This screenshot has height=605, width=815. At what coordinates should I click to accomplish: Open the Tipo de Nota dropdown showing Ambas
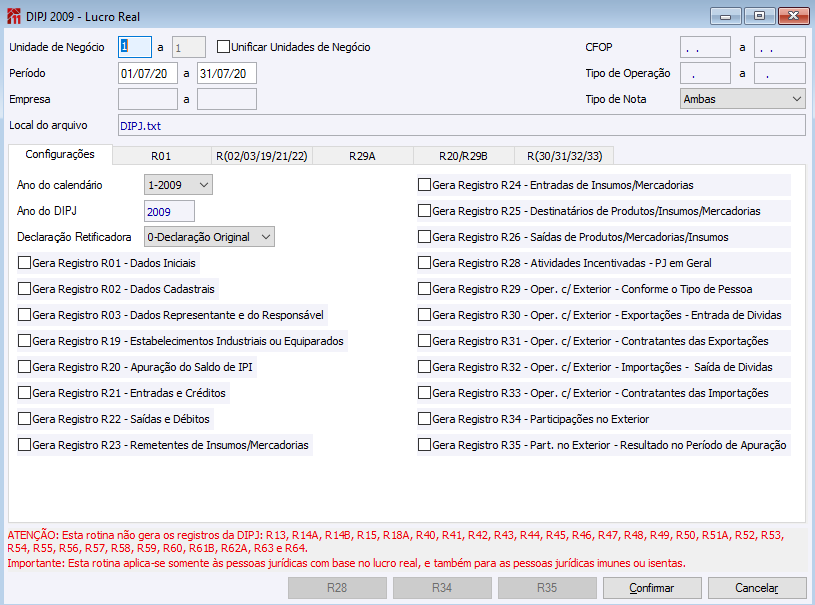(743, 99)
